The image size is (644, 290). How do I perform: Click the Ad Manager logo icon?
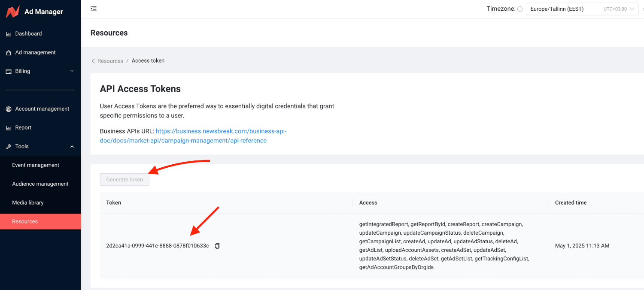[x=12, y=12]
